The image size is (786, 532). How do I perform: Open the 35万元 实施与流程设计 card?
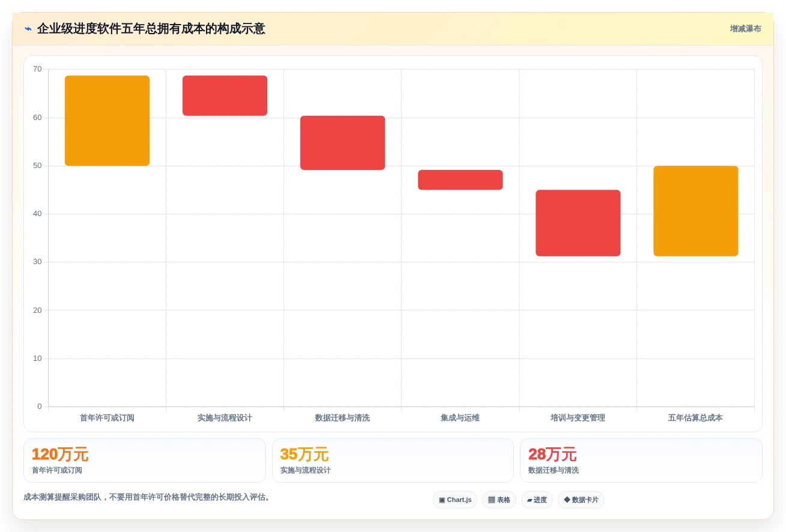point(393,461)
